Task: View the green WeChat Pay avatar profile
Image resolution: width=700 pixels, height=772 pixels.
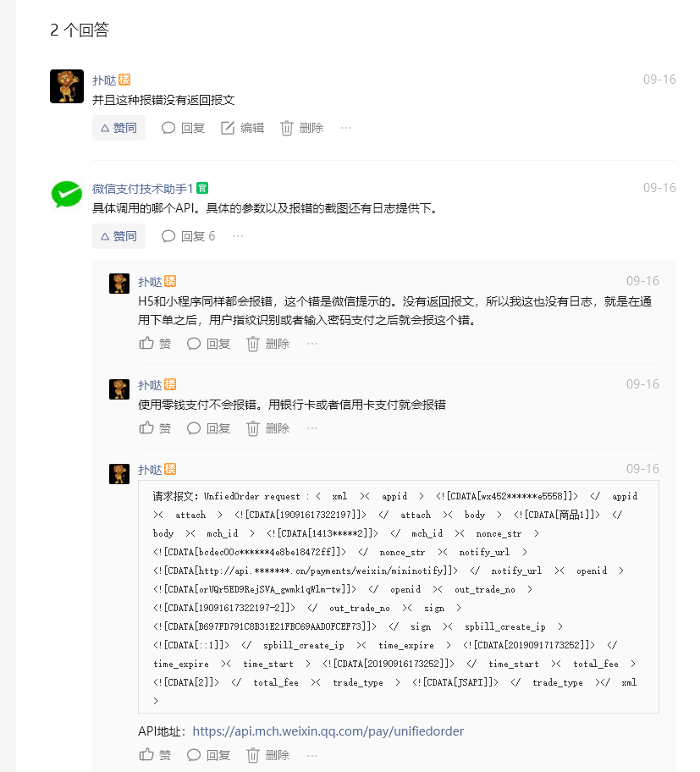Action: point(67,194)
